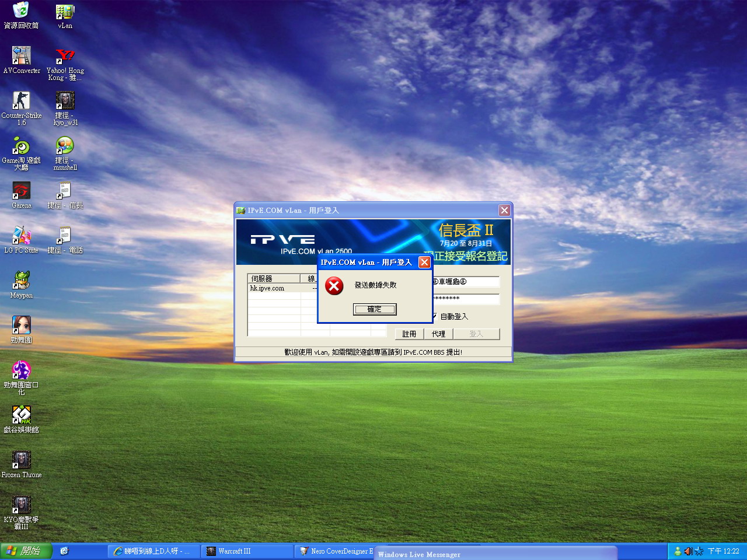Launch Garena from the desktop
The image size is (747, 560).
click(x=22, y=195)
